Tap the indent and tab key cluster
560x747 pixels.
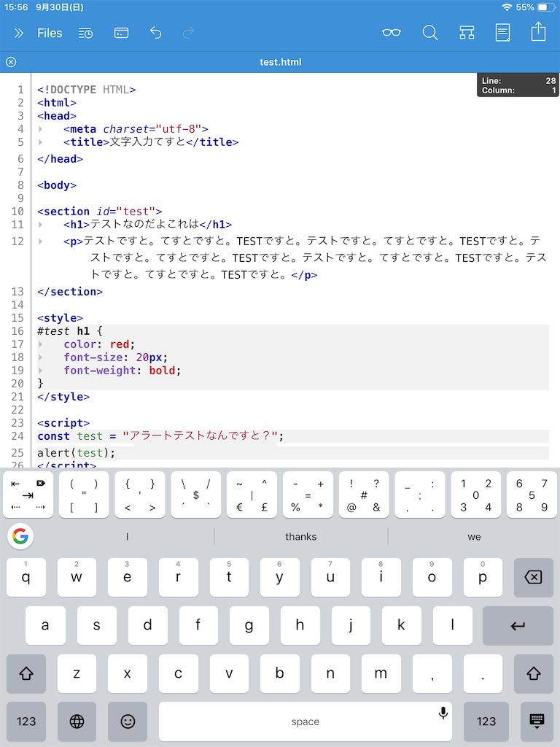[x=28, y=495]
